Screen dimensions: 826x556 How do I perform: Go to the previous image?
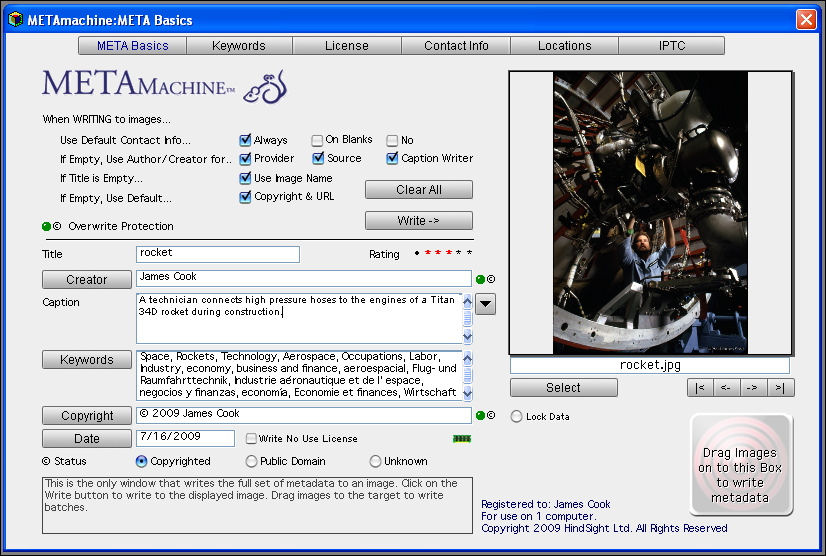727,388
